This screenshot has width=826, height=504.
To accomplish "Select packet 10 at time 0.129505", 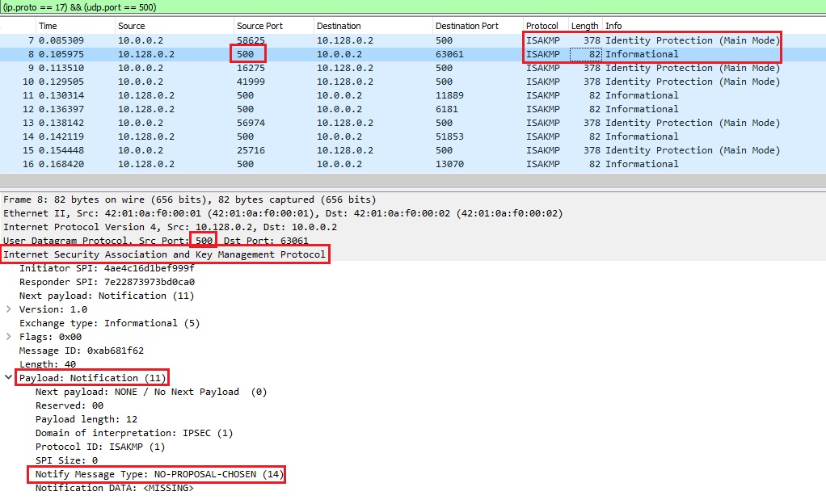I will [x=413, y=82].
